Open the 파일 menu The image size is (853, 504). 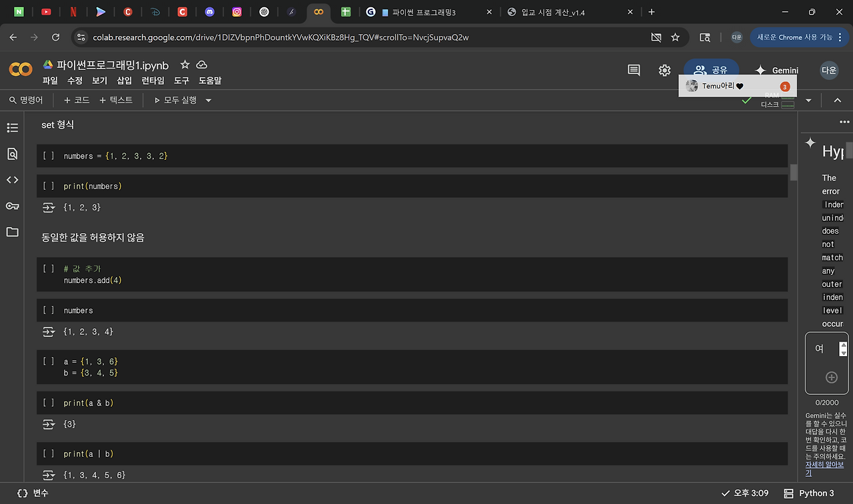click(x=50, y=81)
